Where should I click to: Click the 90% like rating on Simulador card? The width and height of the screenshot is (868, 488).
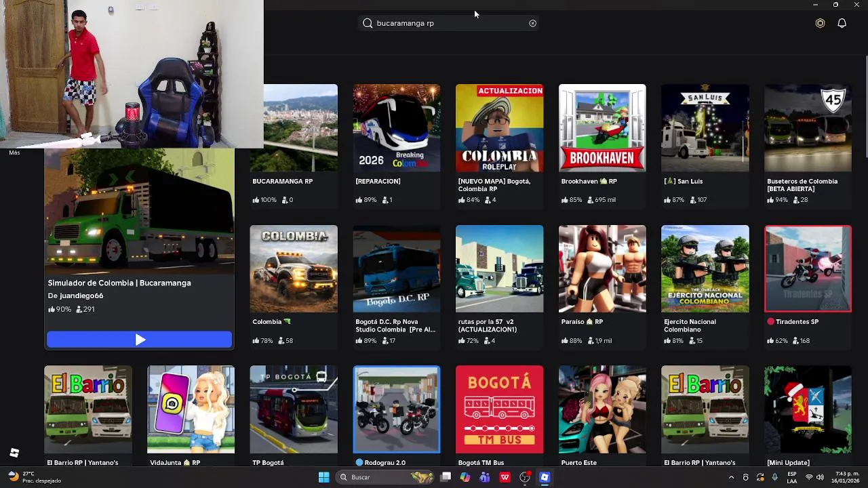60,309
